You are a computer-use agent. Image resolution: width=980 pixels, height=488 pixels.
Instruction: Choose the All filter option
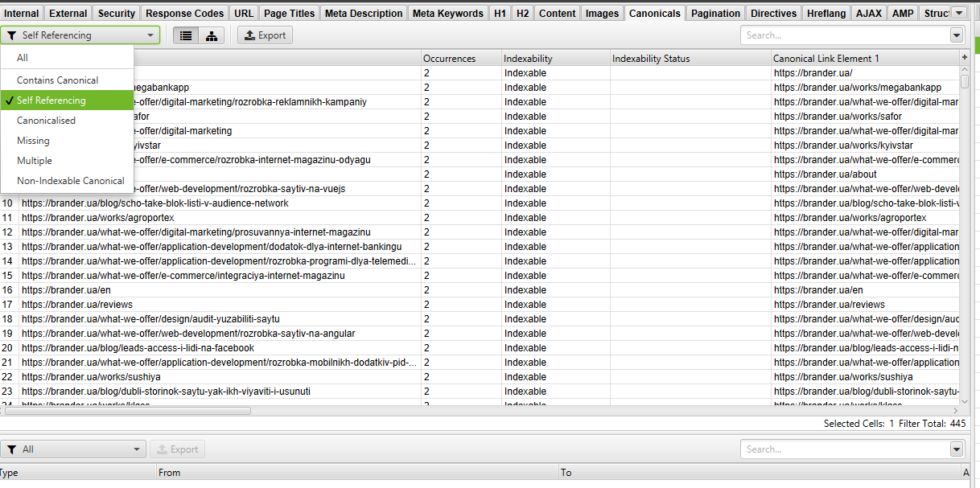click(23, 58)
